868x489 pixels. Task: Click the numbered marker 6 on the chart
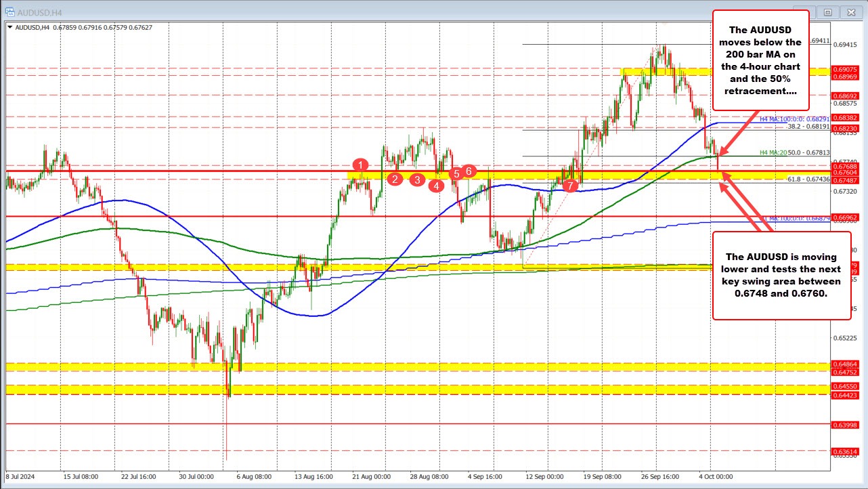pos(467,171)
